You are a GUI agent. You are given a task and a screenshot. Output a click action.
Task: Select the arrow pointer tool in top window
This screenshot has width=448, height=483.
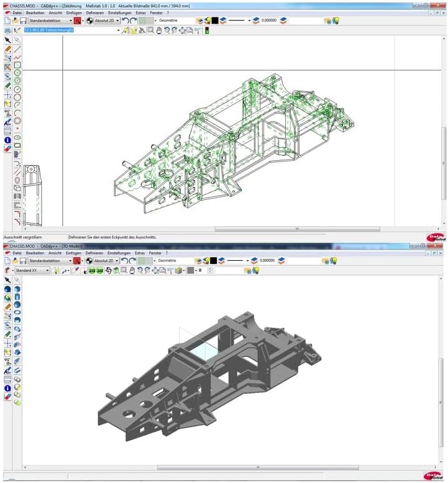click(7, 40)
